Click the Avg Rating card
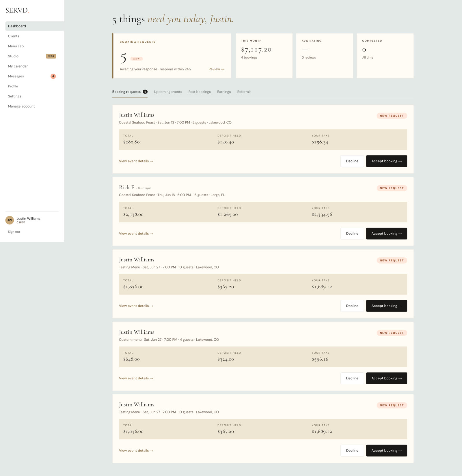The image size is (462, 476). coord(325,56)
